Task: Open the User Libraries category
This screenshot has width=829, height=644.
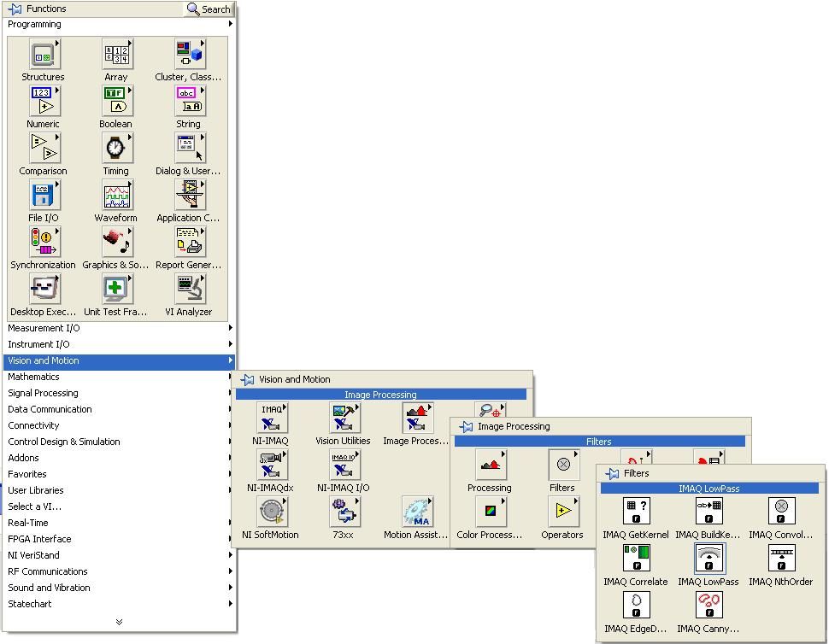Action: pos(119,490)
